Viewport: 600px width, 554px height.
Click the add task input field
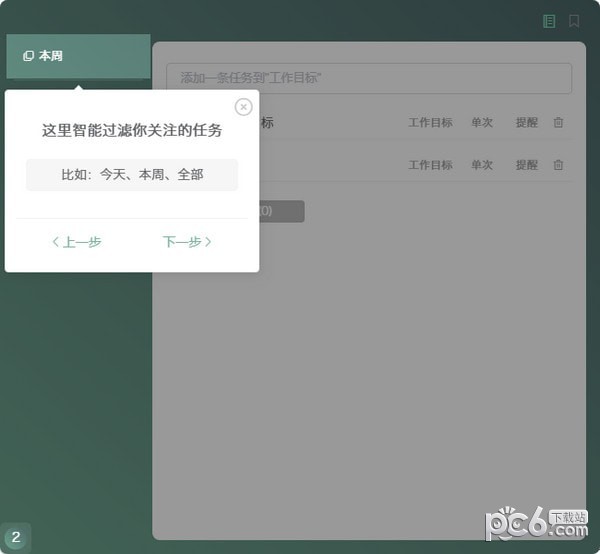368,78
